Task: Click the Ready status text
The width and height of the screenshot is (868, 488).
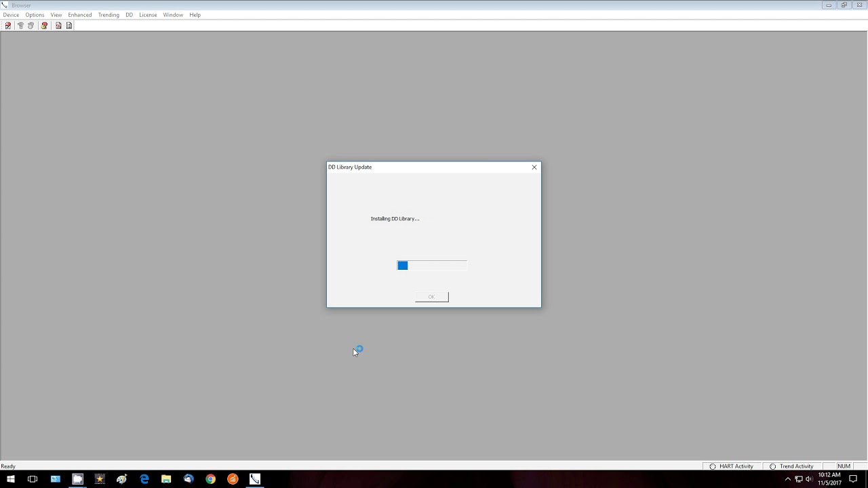Action: pyautogui.click(x=8, y=466)
